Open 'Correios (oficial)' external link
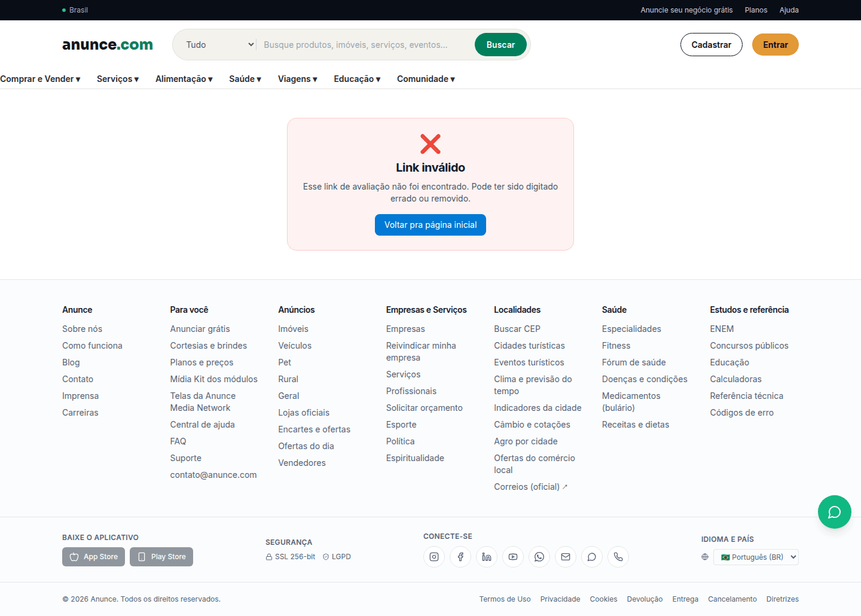Image resolution: width=861 pixels, height=616 pixels. tap(531, 487)
